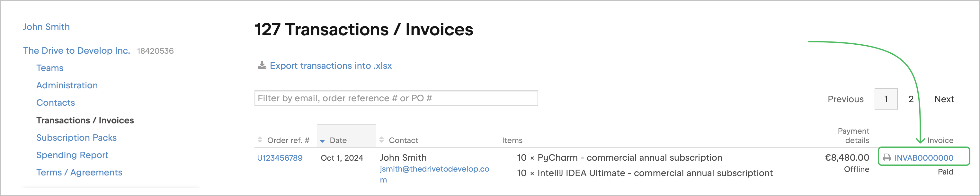Viewport: 980px width, 196px height.
Task: Open Subscription Packs page
Action: point(76,138)
